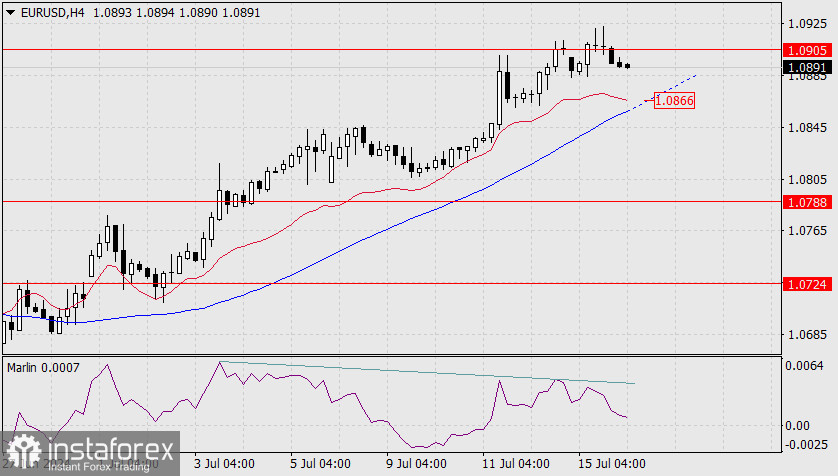Select the red 1.0905 level price label

[808, 50]
